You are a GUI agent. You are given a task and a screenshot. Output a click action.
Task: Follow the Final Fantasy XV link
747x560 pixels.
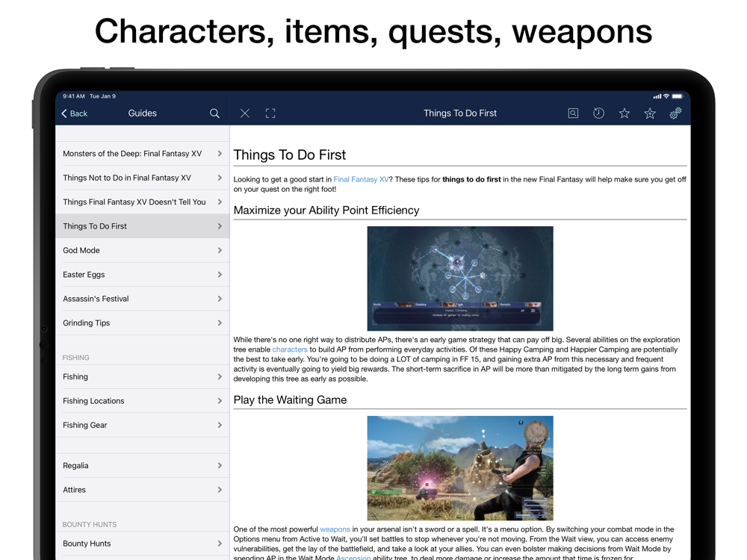point(361,179)
